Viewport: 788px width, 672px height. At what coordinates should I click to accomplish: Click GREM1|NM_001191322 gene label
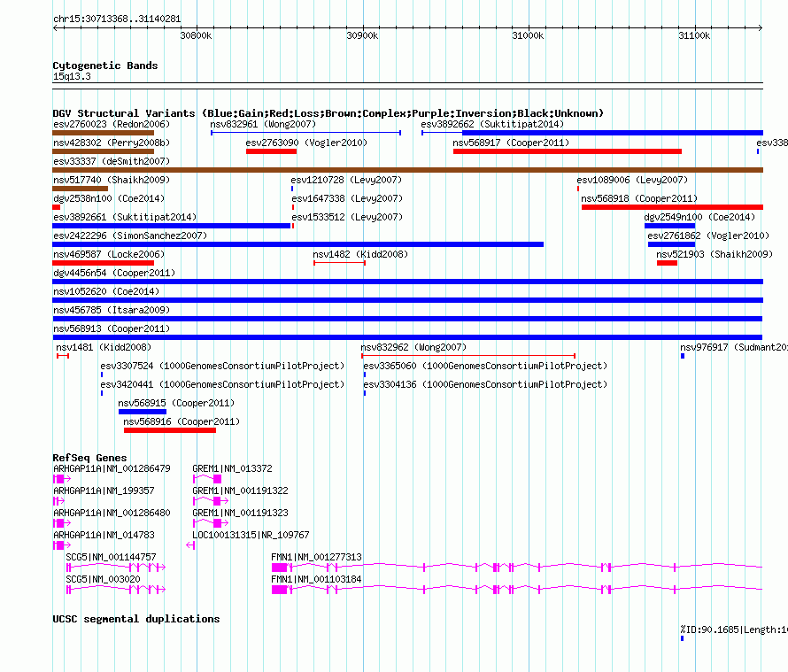pos(240,490)
